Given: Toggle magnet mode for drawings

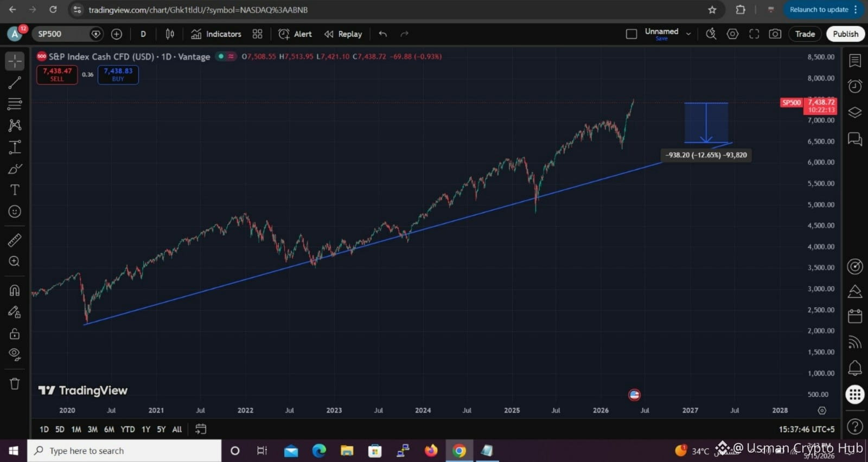Looking at the screenshot, I should (15, 290).
